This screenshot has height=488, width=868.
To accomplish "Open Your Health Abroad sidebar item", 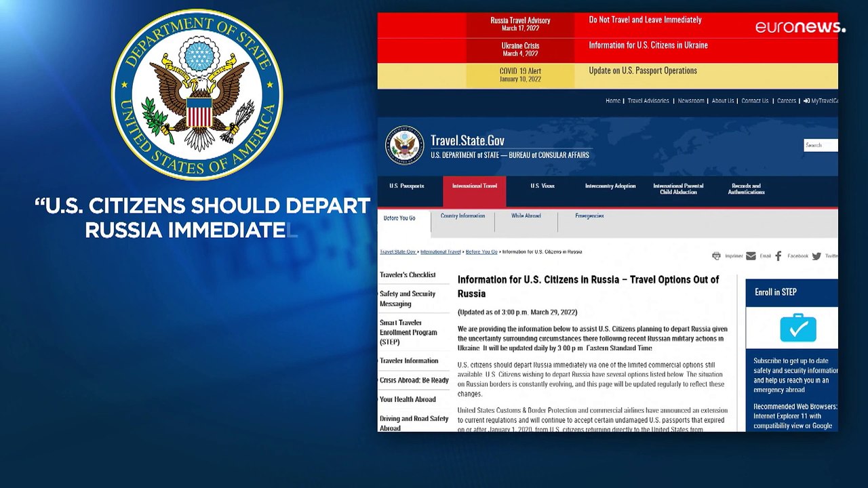I will [408, 400].
